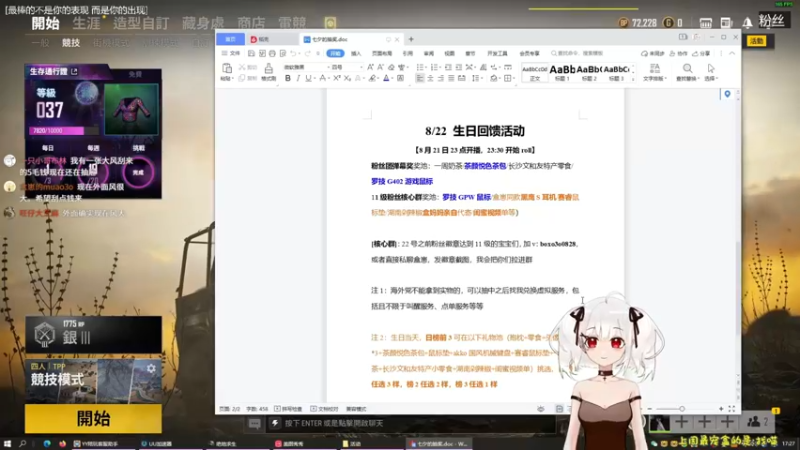
Task: Select the 首页 home tab in WPS
Action: click(x=231, y=39)
